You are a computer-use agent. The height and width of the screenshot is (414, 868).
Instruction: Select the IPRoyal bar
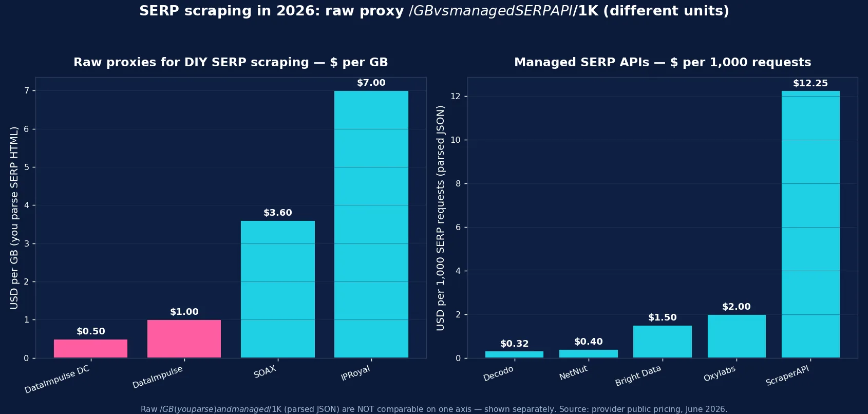pos(371,224)
